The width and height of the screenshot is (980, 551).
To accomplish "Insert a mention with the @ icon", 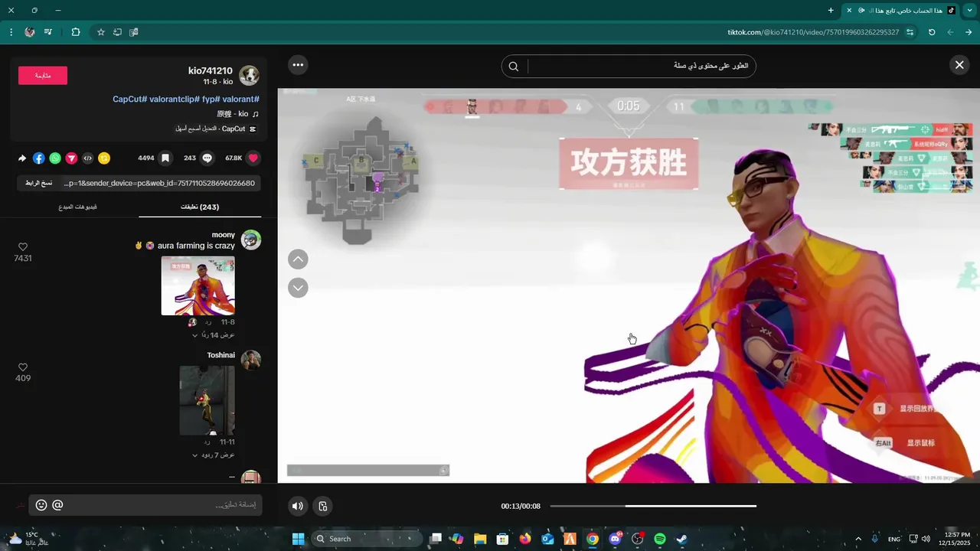I will click(x=57, y=505).
